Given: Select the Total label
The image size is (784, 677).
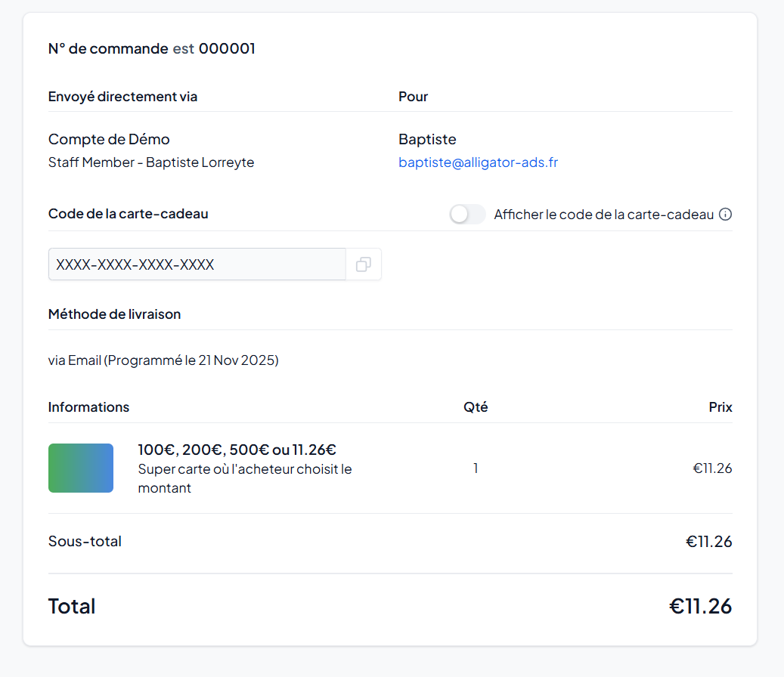Looking at the screenshot, I should 72,606.
